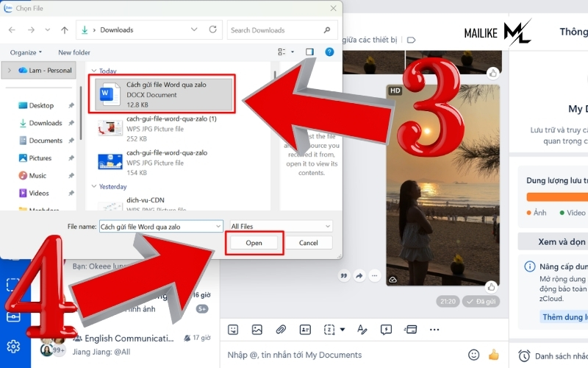React to the HD beach photo

click(491, 287)
